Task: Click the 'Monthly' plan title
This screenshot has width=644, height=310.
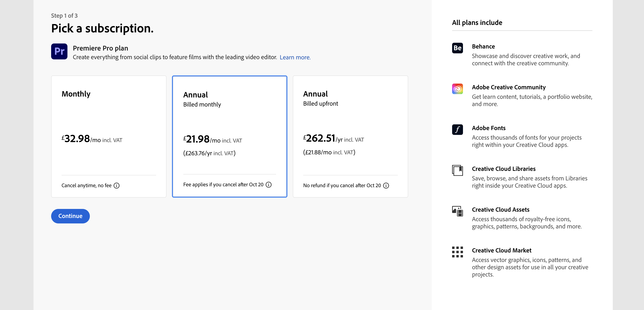Action: click(76, 94)
